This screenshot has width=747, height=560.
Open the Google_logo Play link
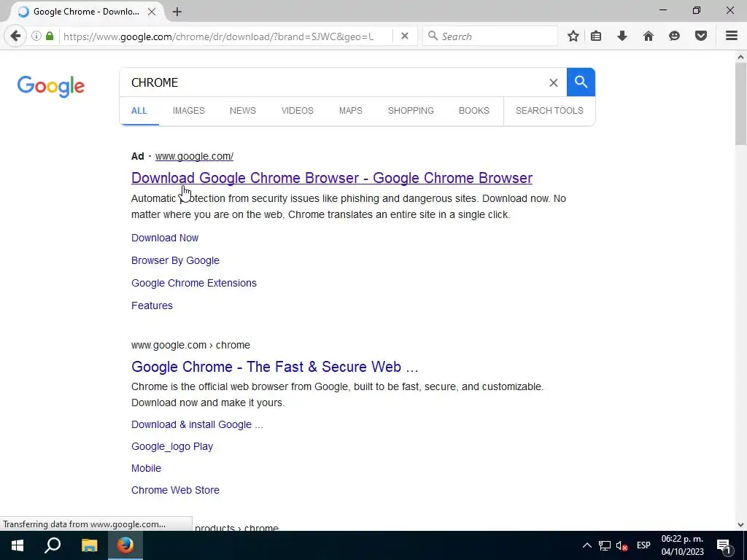click(172, 447)
